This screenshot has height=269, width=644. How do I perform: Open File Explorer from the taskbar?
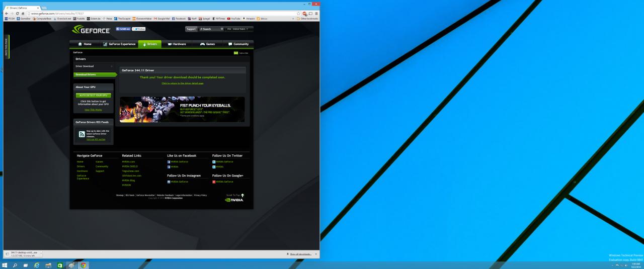[48, 265]
